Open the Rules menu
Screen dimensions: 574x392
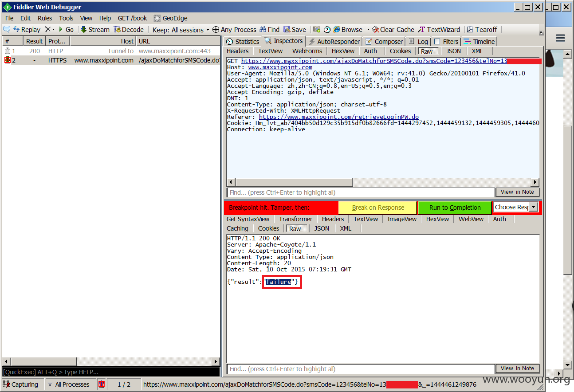(x=45, y=18)
